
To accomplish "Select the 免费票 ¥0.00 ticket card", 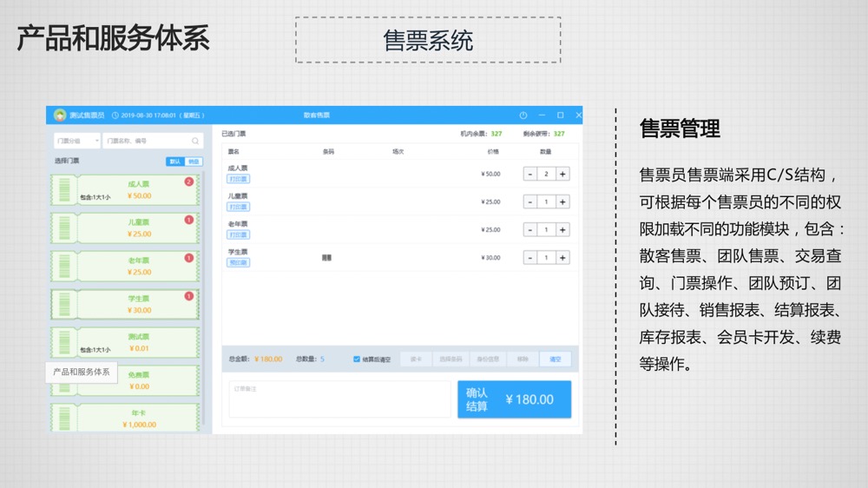I will click(x=125, y=380).
